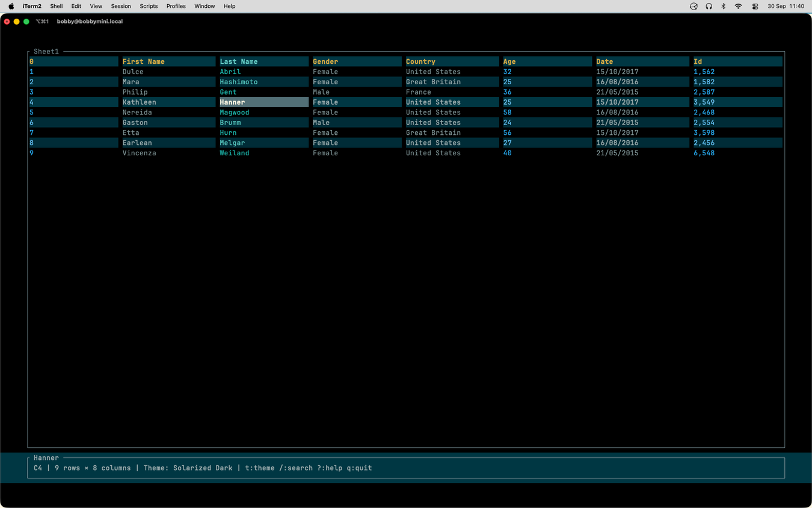Open Control Center icon
The height and width of the screenshot is (508, 812).
click(x=755, y=6)
